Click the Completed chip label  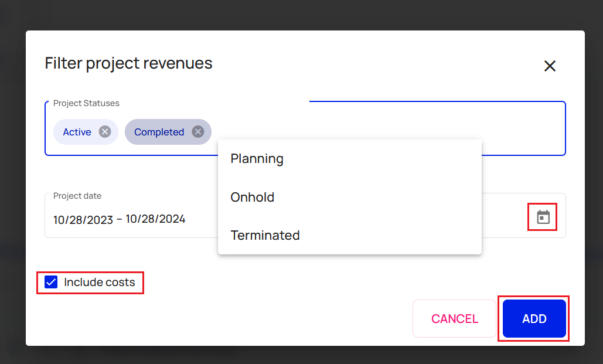[159, 132]
